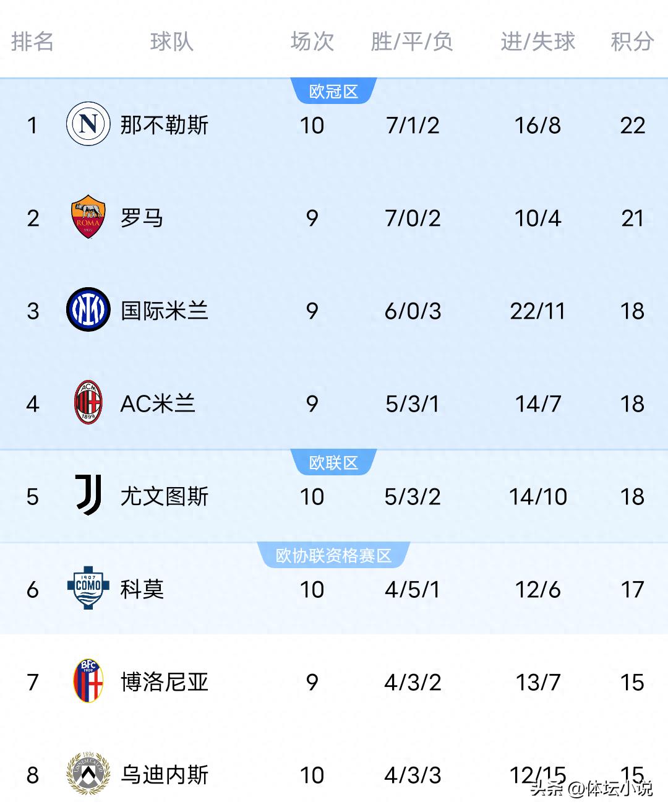The width and height of the screenshot is (668, 812).
Task: Open the 排名 column header
Action: [32, 43]
